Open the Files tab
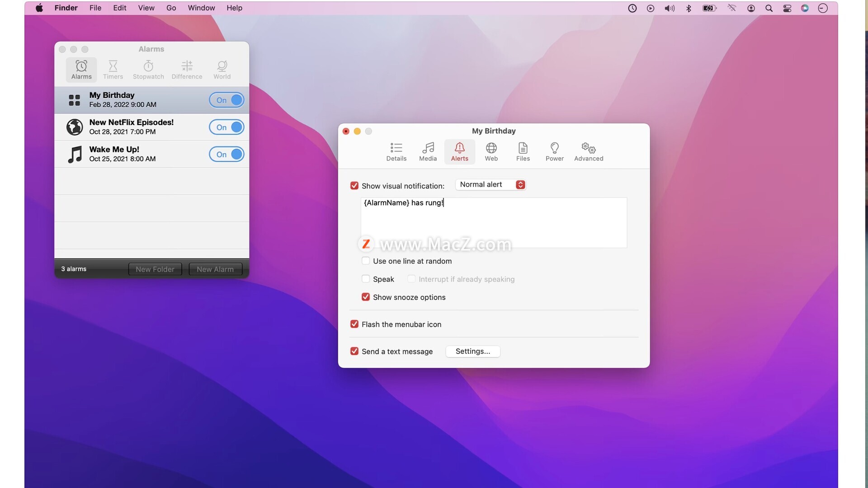 [x=523, y=151]
